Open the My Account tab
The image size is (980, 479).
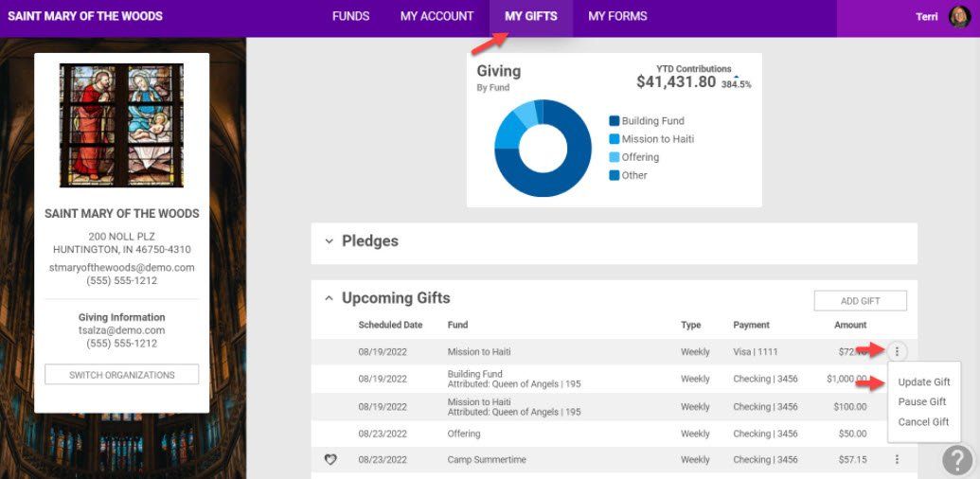tap(437, 17)
